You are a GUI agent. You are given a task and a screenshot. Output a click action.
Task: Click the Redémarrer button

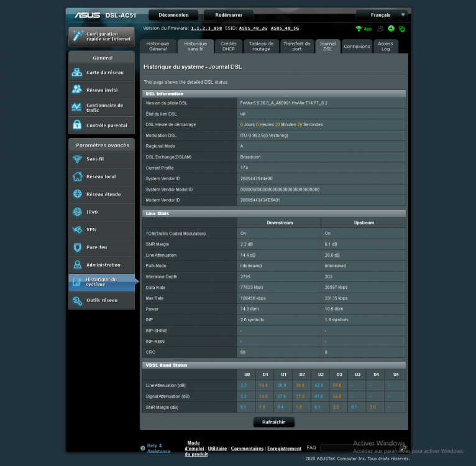tap(228, 15)
